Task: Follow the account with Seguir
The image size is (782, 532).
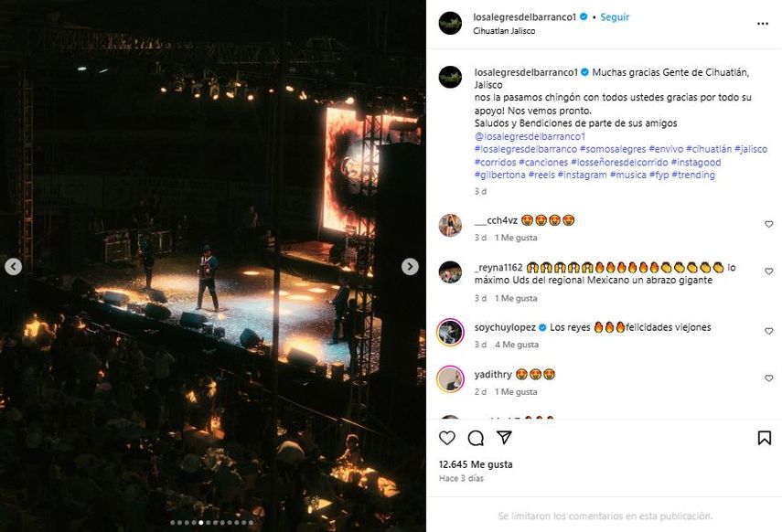Action: (x=615, y=17)
